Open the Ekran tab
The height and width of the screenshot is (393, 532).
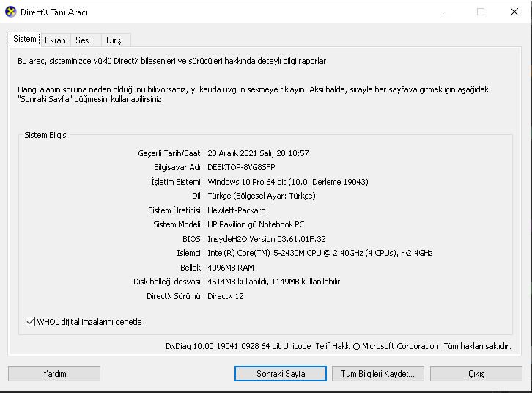(x=55, y=40)
